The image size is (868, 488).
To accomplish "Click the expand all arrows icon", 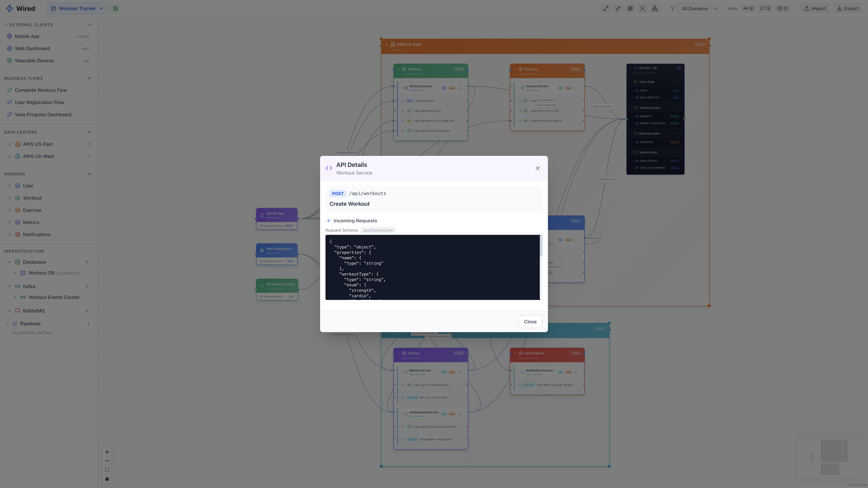I will [606, 9].
